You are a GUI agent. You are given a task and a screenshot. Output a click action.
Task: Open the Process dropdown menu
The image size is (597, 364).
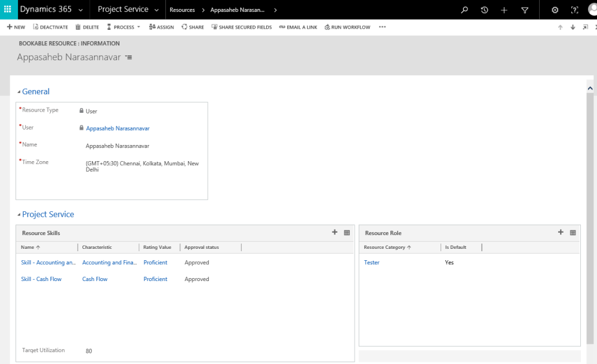tap(124, 27)
